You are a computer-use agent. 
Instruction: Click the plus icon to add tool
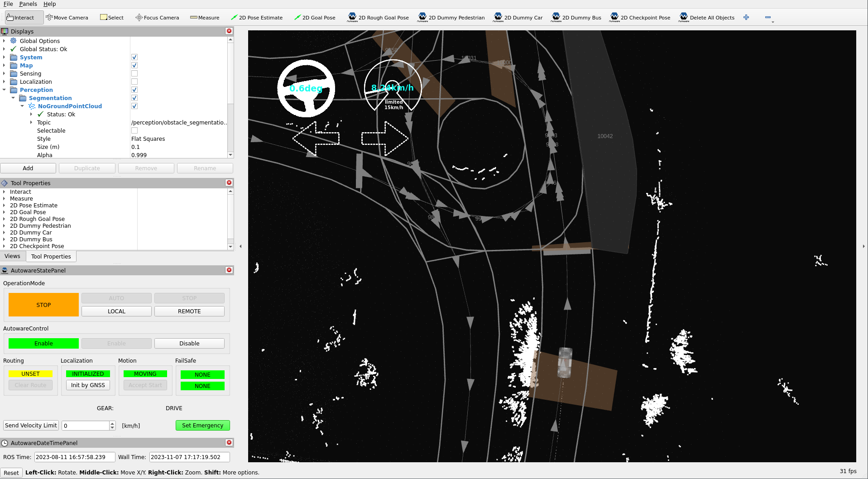pyautogui.click(x=746, y=18)
